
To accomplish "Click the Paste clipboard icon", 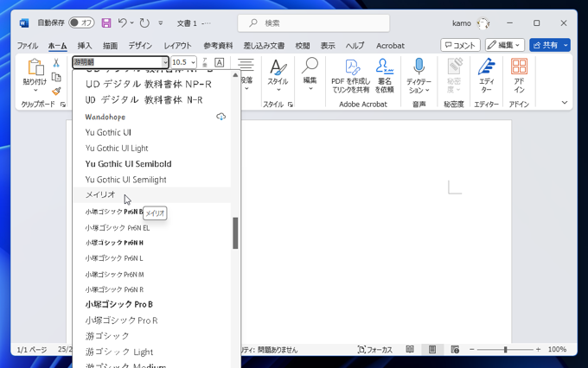I will click(x=35, y=67).
